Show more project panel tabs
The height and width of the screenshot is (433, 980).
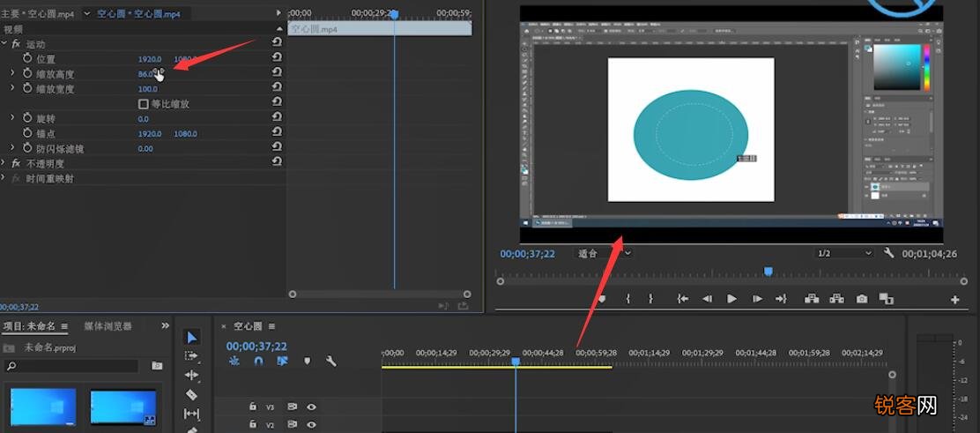(165, 325)
